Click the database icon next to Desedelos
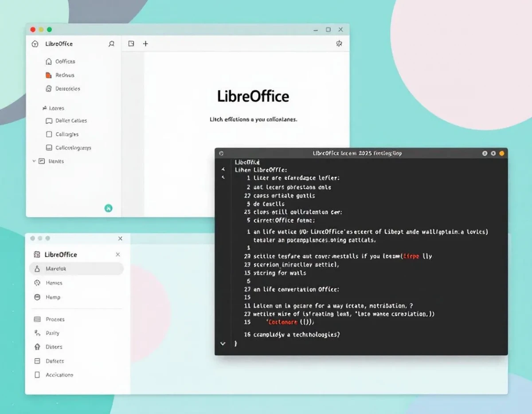The image size is (532, 414). [x=49, y=89]
